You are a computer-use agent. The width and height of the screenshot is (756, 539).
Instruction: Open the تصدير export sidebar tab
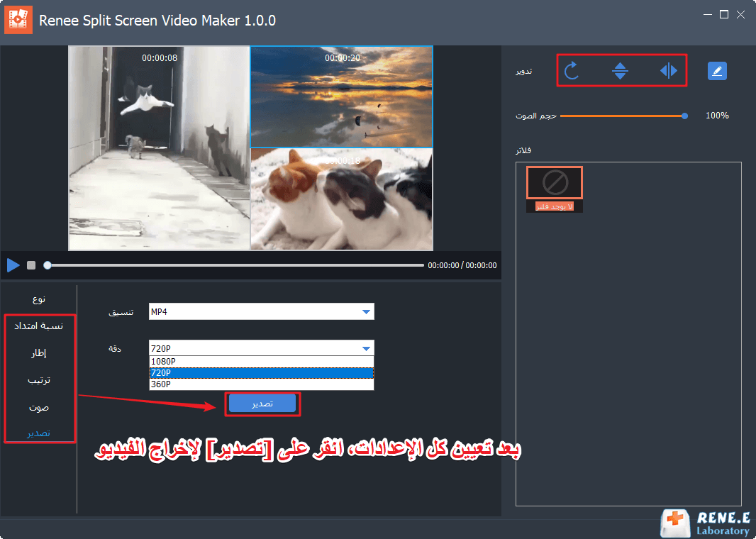tap(39, 433)
